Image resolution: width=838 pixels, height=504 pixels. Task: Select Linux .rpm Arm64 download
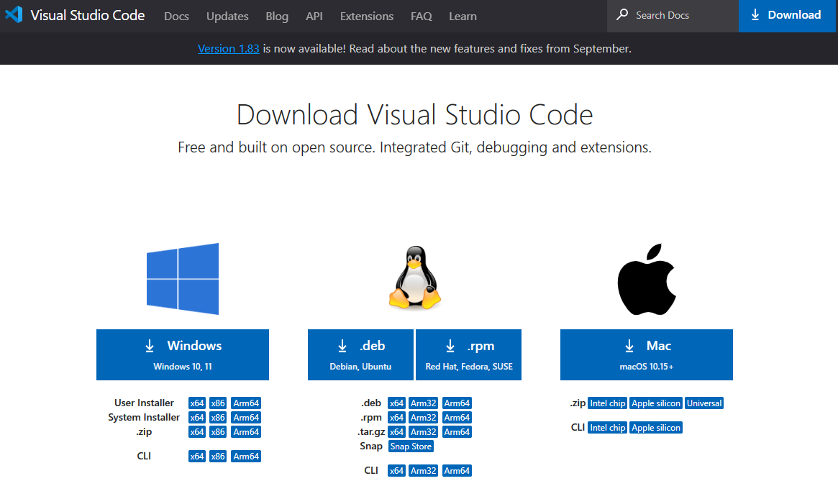pyautogui.click(x=457, y=418)
